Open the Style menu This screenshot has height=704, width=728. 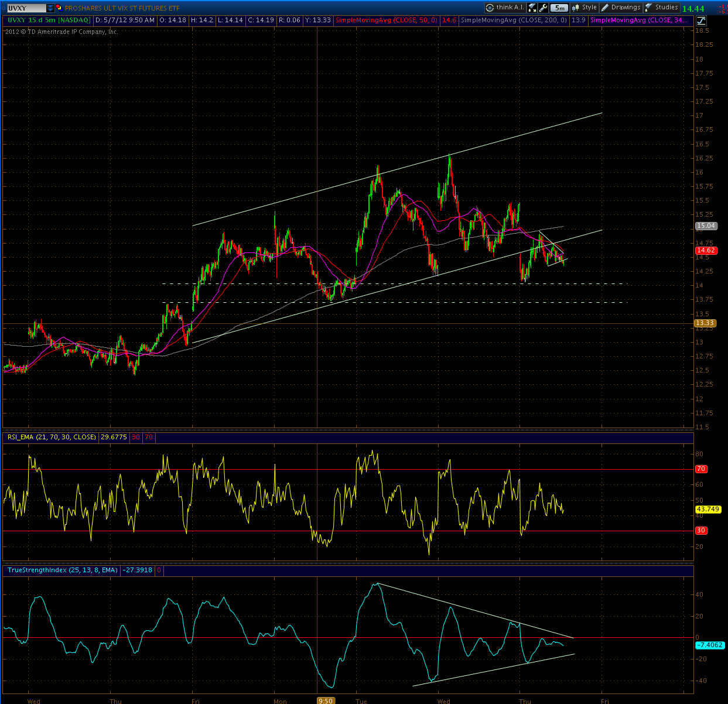584,8
